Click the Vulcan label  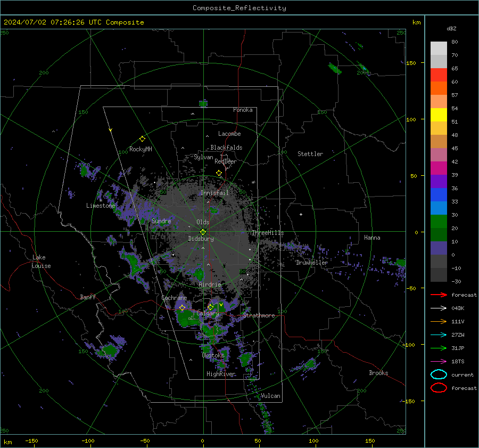click(271, 396)
